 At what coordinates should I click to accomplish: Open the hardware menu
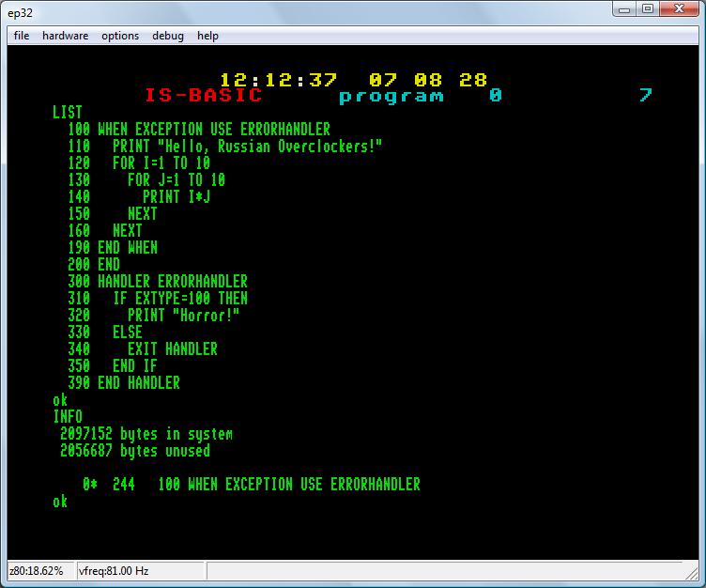(66, 36)
